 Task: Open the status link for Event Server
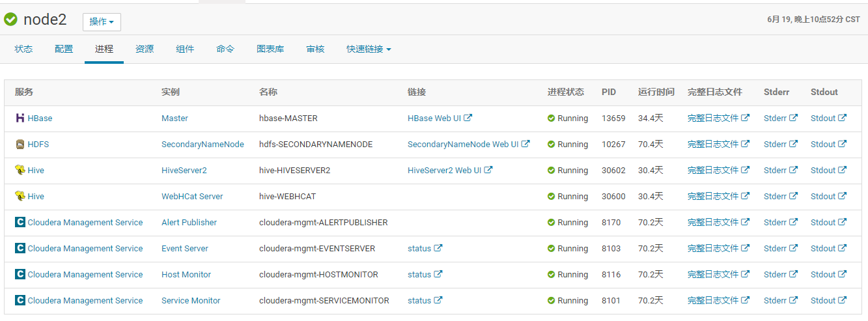coord(425,249)
